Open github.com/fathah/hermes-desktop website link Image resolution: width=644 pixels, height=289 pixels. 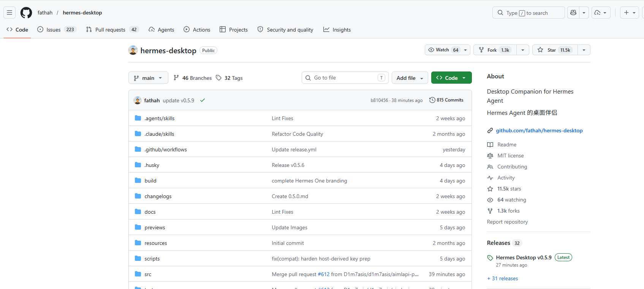tap(540, 130)
